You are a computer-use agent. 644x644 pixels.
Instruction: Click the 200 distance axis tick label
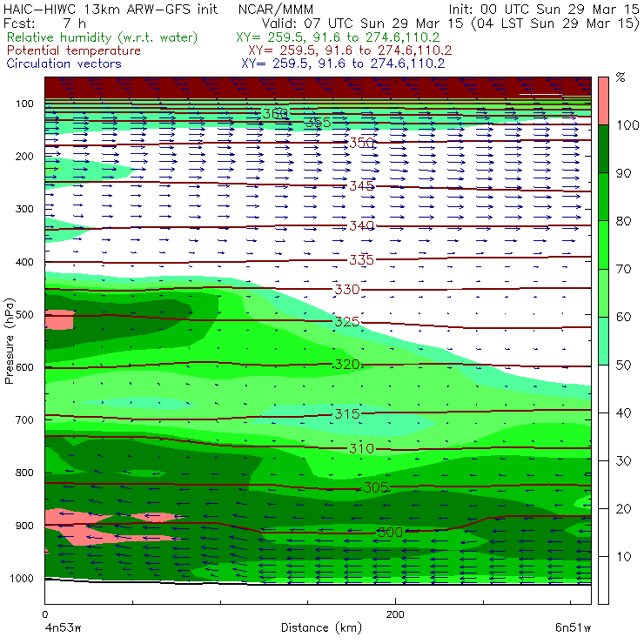coord(395,614)
